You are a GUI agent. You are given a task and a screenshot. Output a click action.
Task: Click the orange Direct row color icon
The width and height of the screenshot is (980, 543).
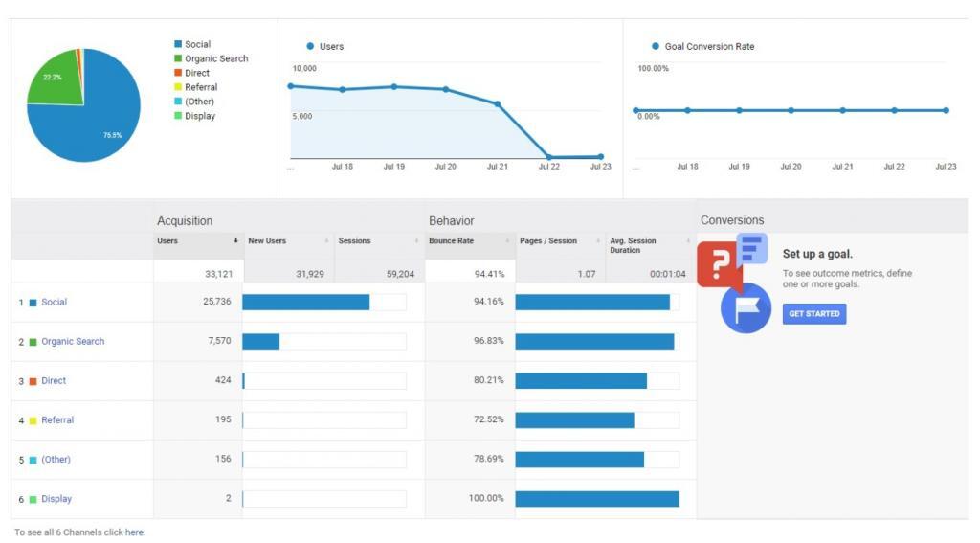point(33,381)
